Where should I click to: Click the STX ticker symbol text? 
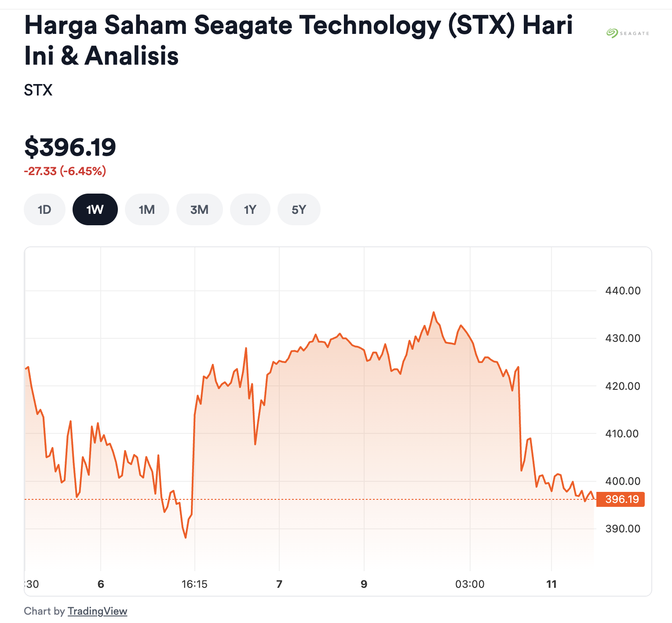coord(38,90)
